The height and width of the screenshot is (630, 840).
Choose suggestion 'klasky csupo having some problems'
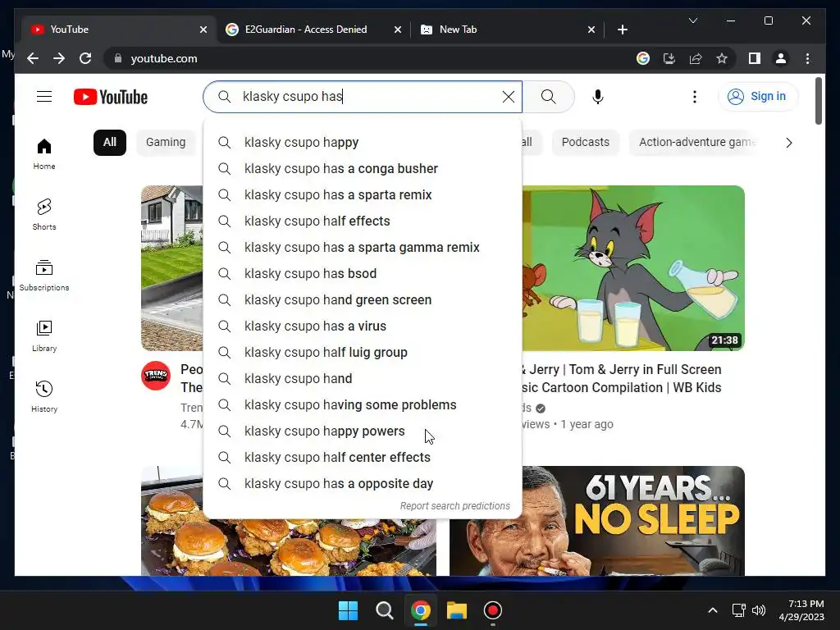[x=362, y=405]
